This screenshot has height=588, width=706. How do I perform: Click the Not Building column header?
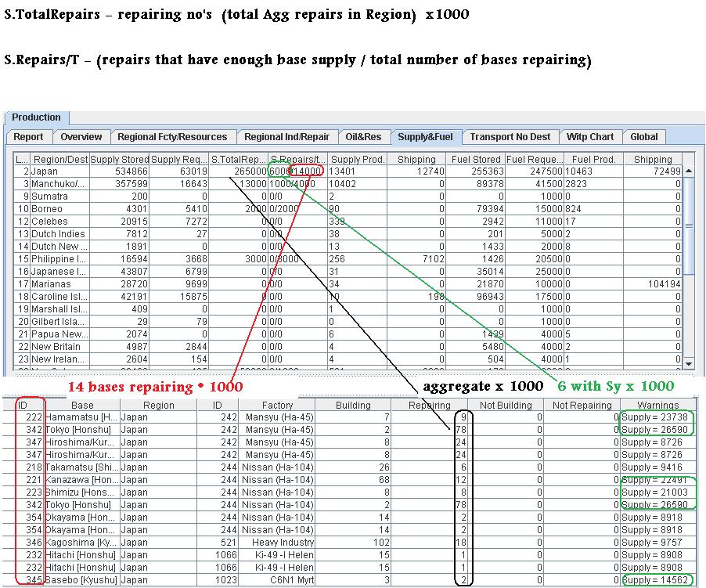coord(506,406)
